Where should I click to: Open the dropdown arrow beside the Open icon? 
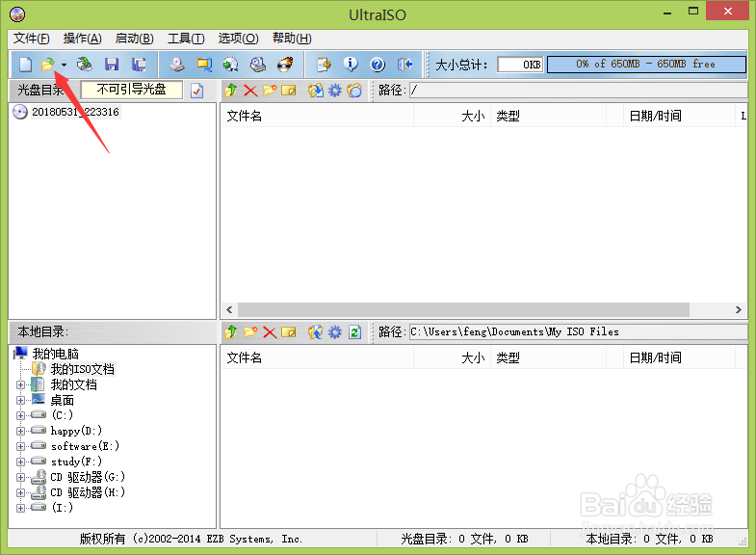pyautogui.click(x=64, y=65)
